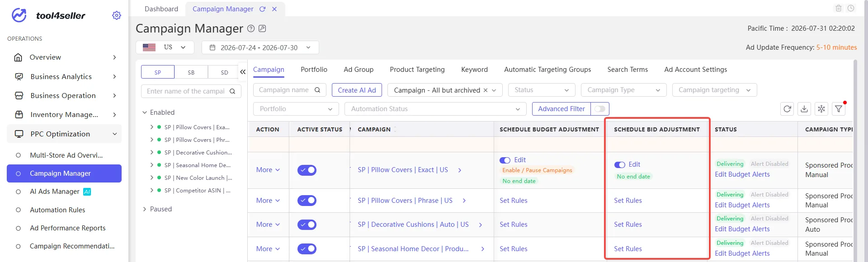868x262 pixels.
Task: Open sidebar settings gear icon
Action: (x=117, y=15)
